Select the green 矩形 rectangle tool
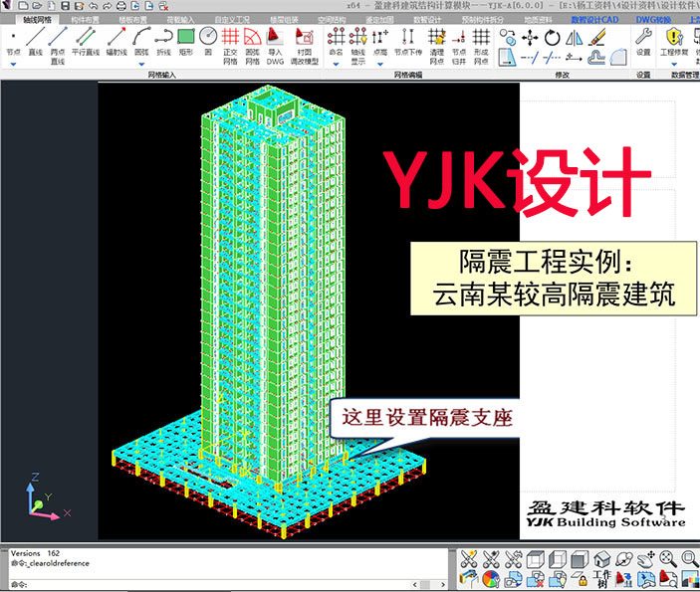Image resolution: width=700 pixels, height=592 pixels. 186,43
